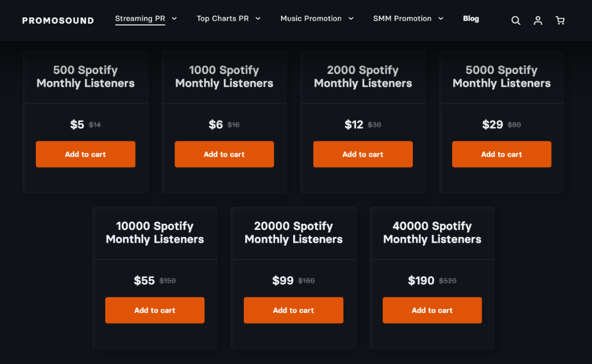Viewport: 592px width, 364px height.
Task: Add the $99 20000 listeners package to cart
Action: pos(293,310)
